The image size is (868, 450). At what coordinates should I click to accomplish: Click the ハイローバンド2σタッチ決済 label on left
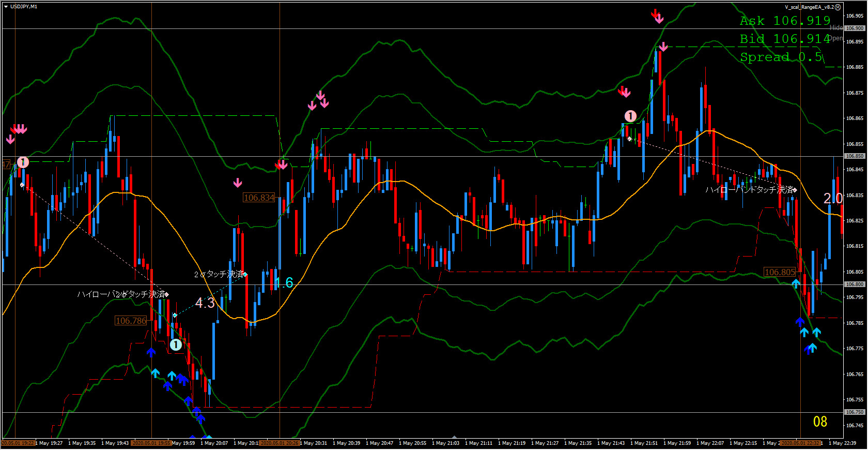tap(121, 294)
